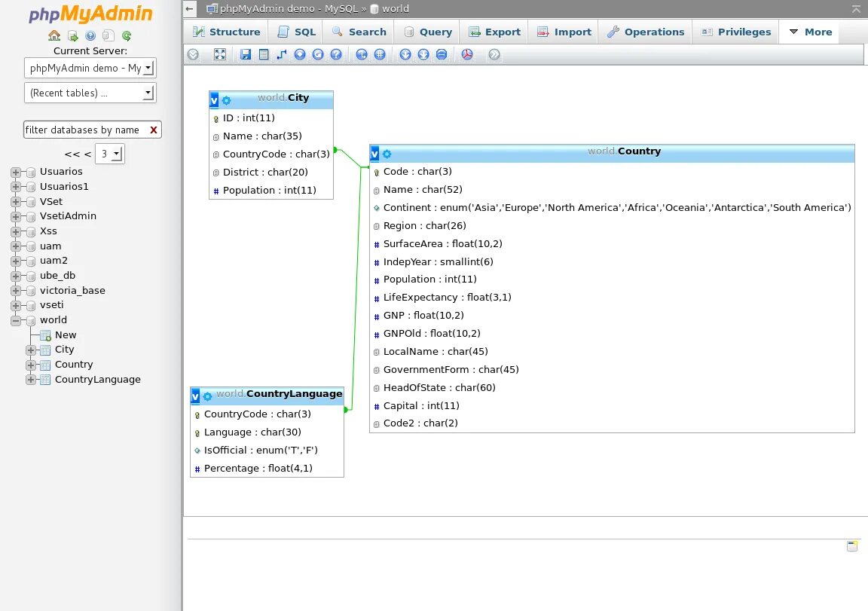Click the create table icon
This screenshot has width=868, height=611.
[x=264, y=54]
